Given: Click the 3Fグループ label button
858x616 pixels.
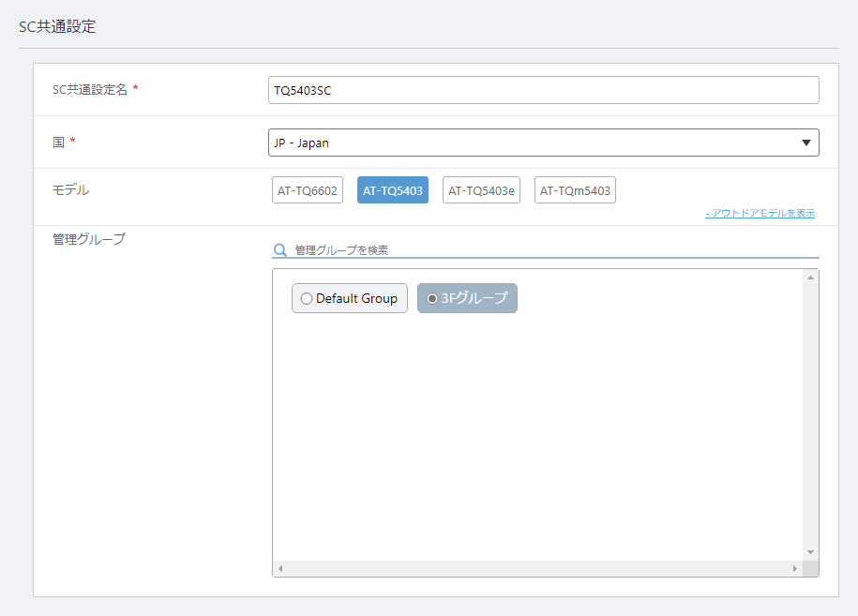Looking at the screenshot, I should (x=467, y=298).
